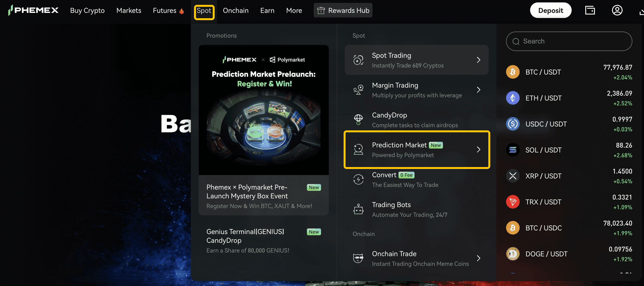Expand Margin Trading chevron arrow
644x286 pixels.
coord(478,90)
